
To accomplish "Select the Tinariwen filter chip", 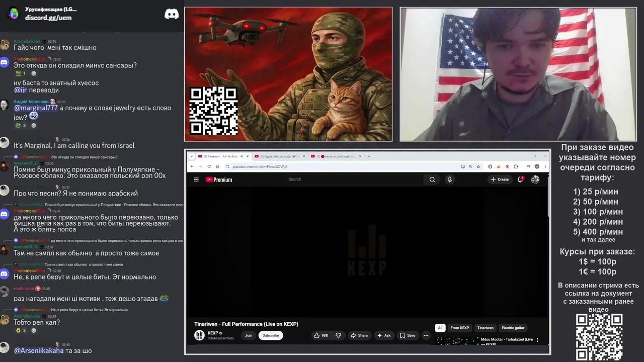I will (486, 328).
